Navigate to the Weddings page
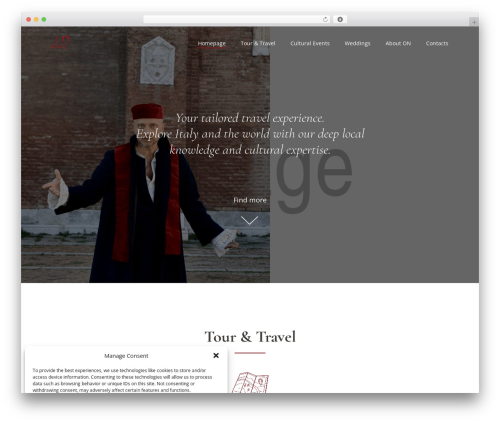The height and width of the screenshot is (423, 500). pyautogui.click(x=357, y=43)
